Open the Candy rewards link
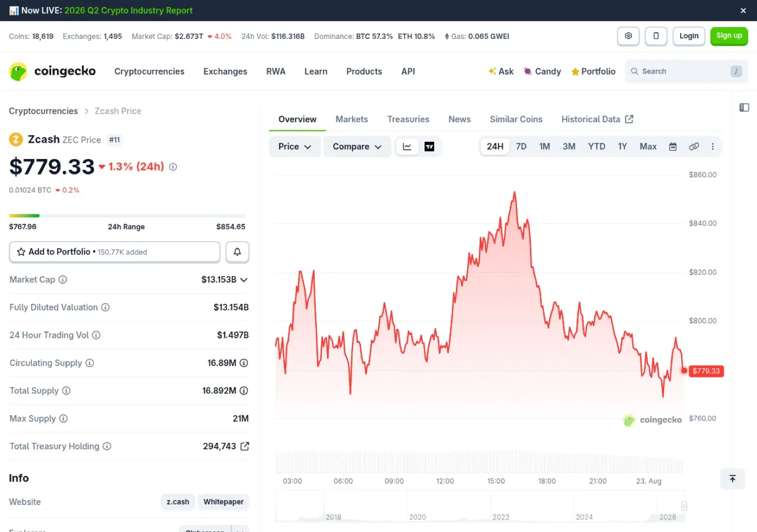Viewport: 757px width, 532px height. pyautogui.click(x=542, y=71)
